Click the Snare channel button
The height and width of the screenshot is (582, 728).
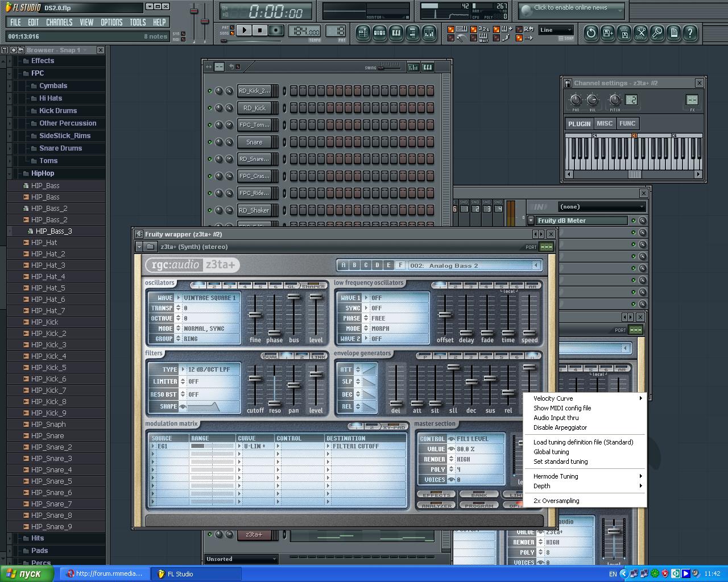coord(254,142)
